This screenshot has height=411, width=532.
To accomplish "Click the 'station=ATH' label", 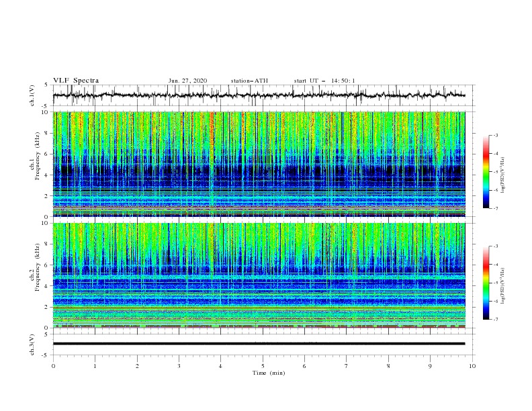I will click(249, 81).
